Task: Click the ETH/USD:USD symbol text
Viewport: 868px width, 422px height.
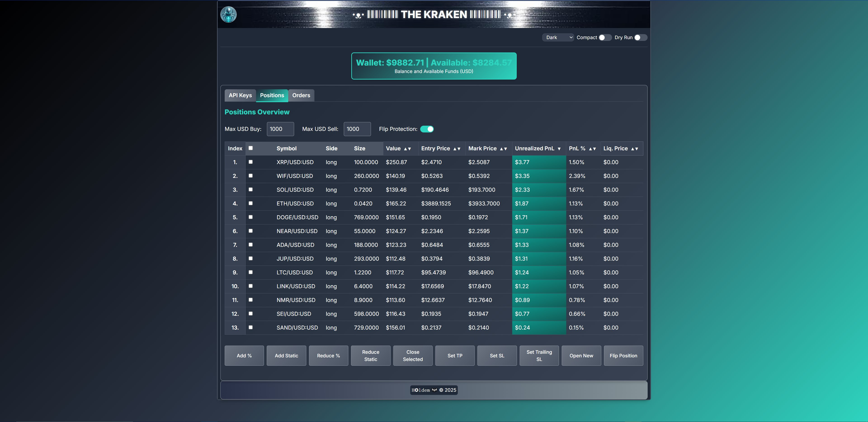Action: tap(295, 204)
